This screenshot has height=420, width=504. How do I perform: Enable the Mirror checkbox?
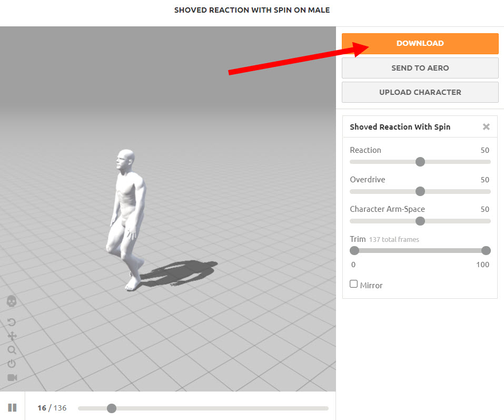[x=353, y=284]
